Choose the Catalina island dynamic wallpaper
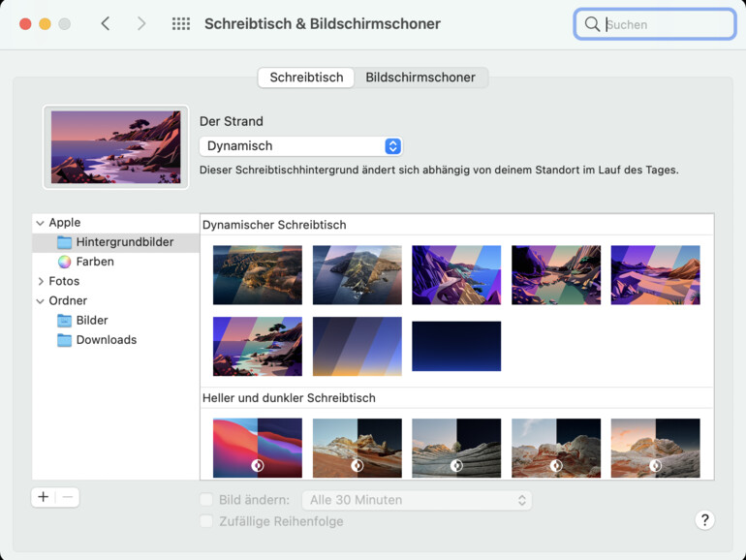746x560 pixels. tap(357, 275)
